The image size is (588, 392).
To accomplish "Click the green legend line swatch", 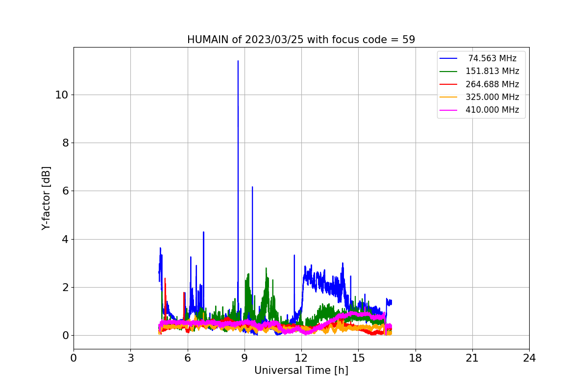I will click(449, 72).
